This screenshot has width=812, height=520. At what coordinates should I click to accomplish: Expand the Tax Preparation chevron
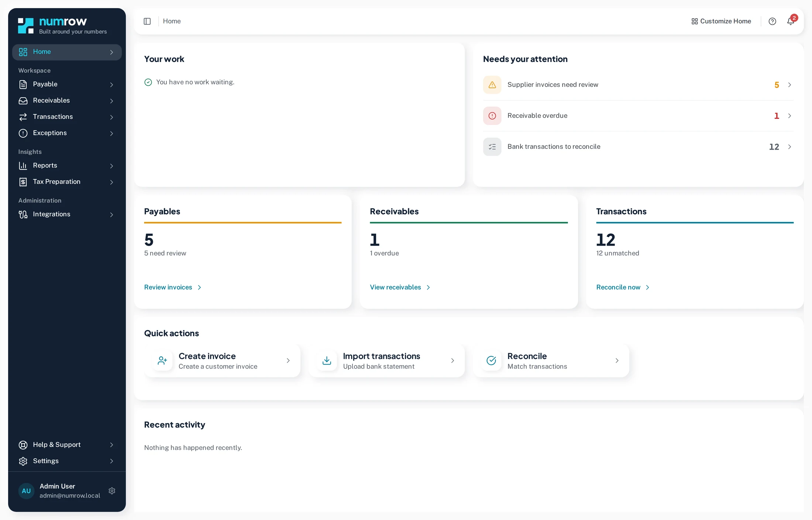(111, 182)
